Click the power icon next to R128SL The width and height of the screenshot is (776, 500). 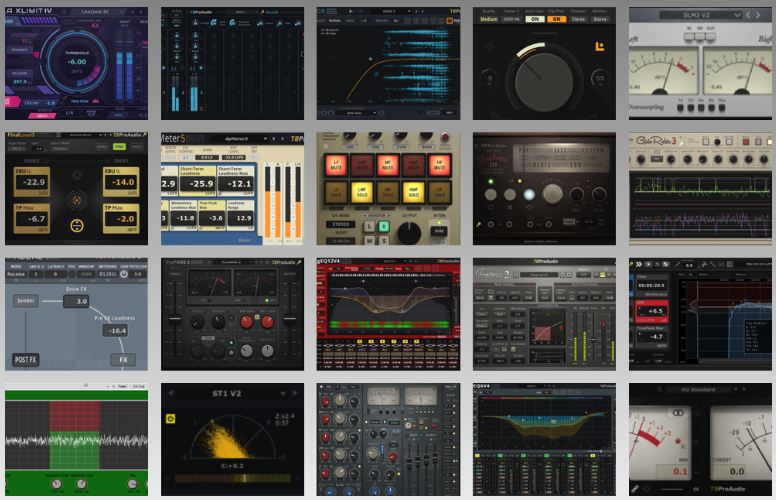pos(123,274)
